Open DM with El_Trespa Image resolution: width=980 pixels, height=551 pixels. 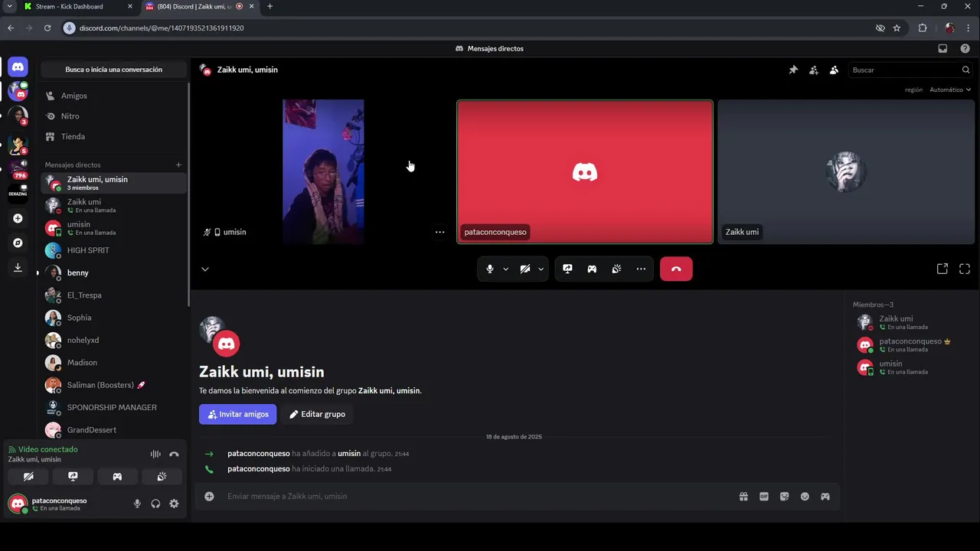113,295
